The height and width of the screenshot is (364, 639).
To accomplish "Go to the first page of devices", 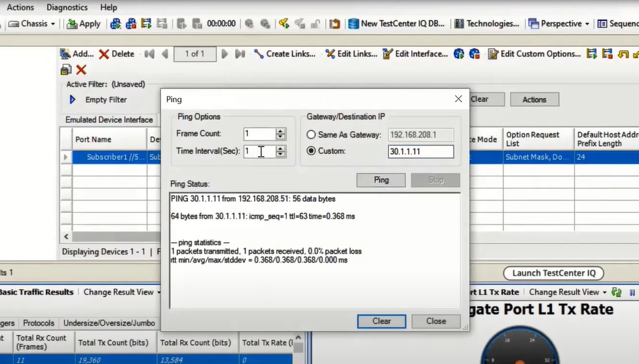I will (149, 54).
